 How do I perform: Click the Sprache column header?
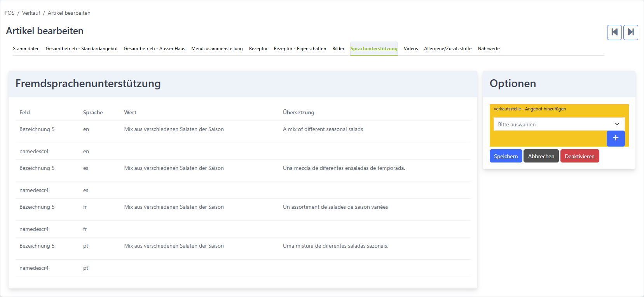93,112
